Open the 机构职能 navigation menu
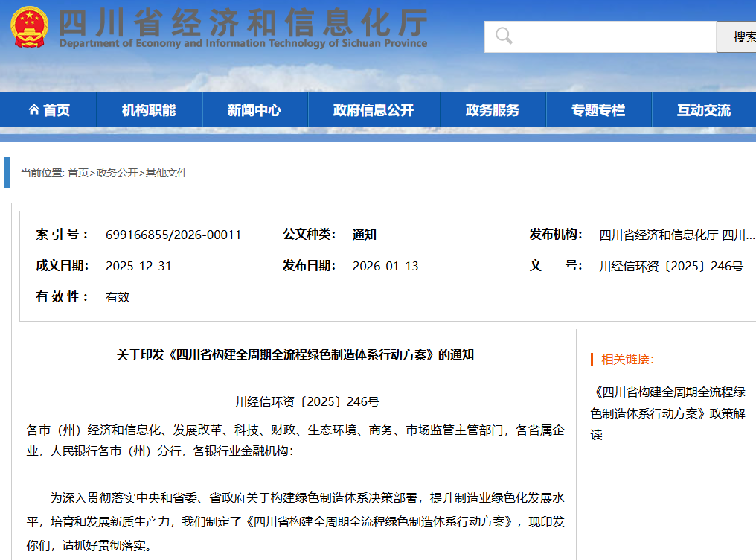Viewport: 756px width, 560px height. [149, 110]
